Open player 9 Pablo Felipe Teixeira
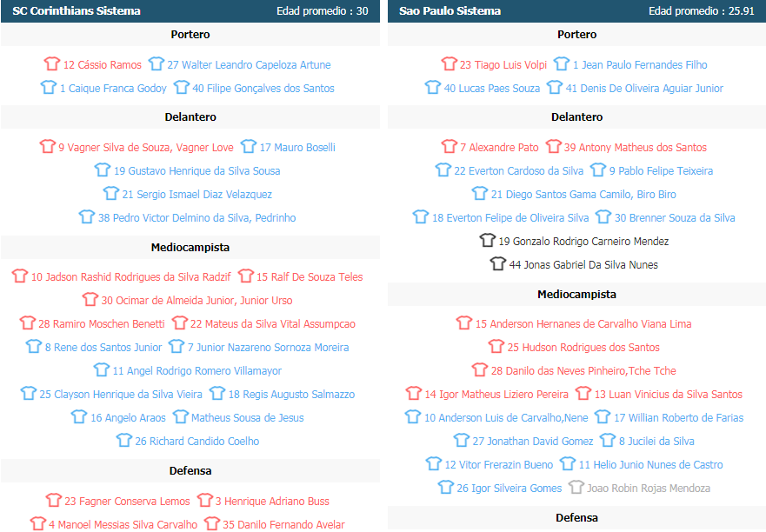Image resolution: width=766 pixels, height=532 pixels. pyautogui.click(x=661, y=171)
